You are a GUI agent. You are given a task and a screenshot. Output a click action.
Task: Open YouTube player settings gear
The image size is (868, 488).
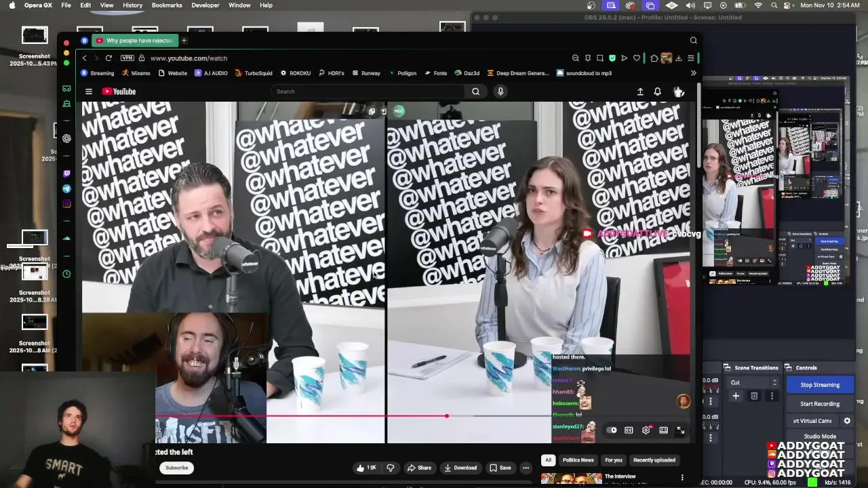[646, 430]
